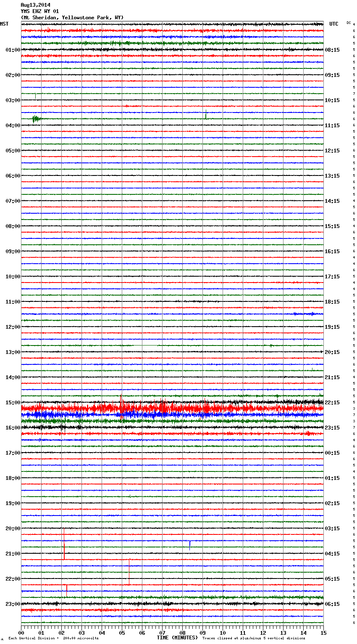Select the 20:00 MST time label

(13, 529)
